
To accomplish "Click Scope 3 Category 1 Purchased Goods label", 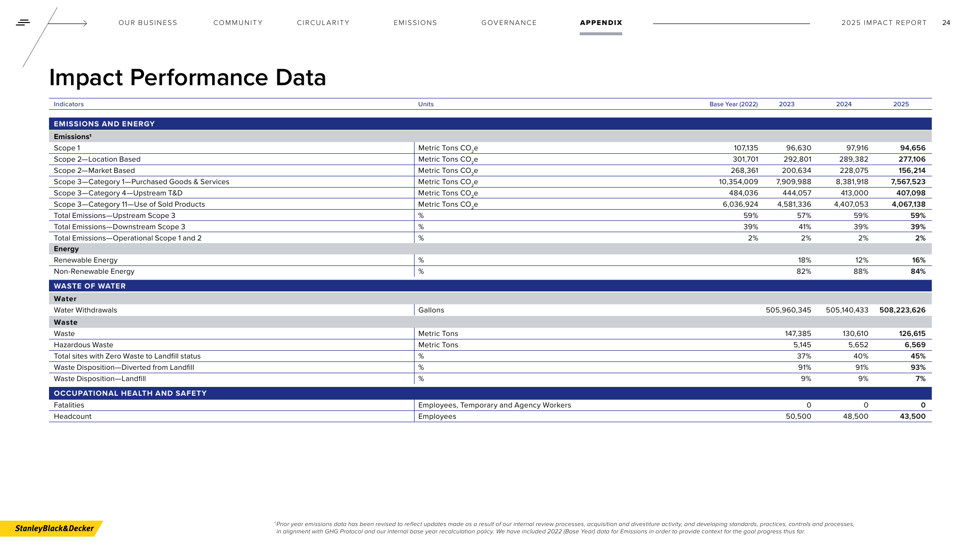I will coord(142,182).
